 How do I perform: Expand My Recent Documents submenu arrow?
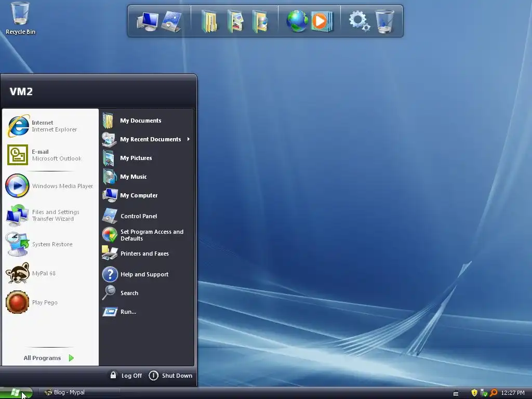[188, 139]
